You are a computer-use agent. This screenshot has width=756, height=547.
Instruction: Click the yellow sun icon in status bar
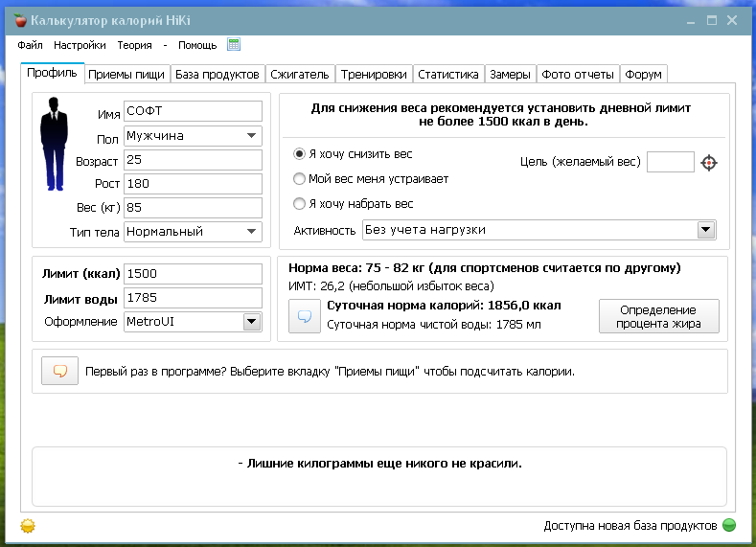pyautogui.click(x=28, y=526)
